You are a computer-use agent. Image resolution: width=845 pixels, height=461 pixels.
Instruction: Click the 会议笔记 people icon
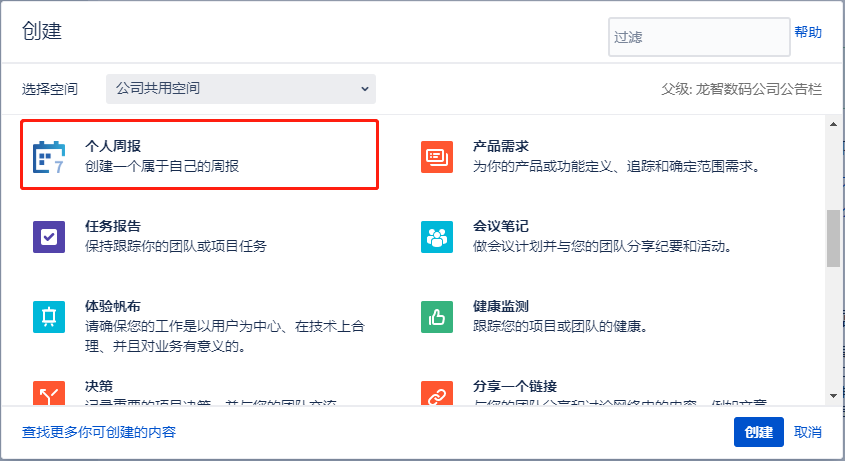point(437,237)
